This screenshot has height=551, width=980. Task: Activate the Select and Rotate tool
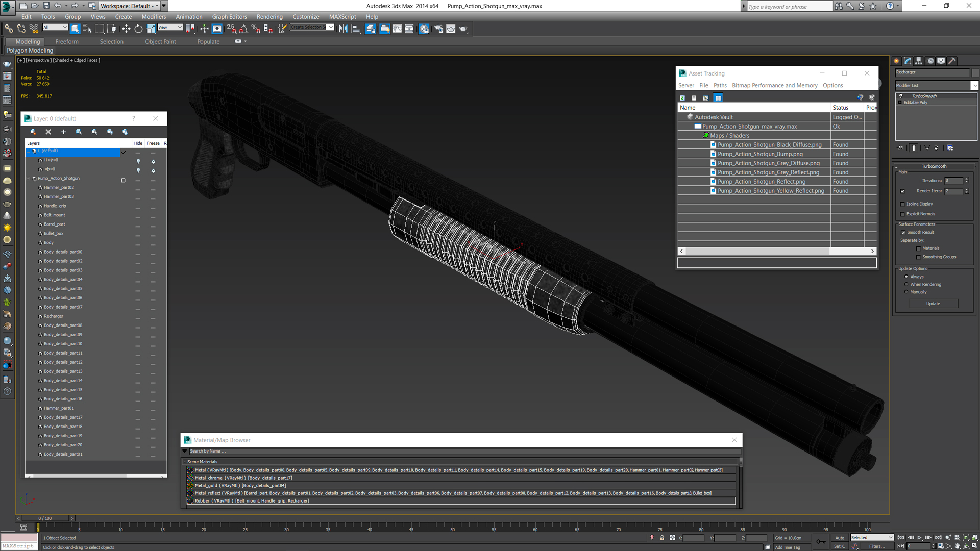[138, 29]
